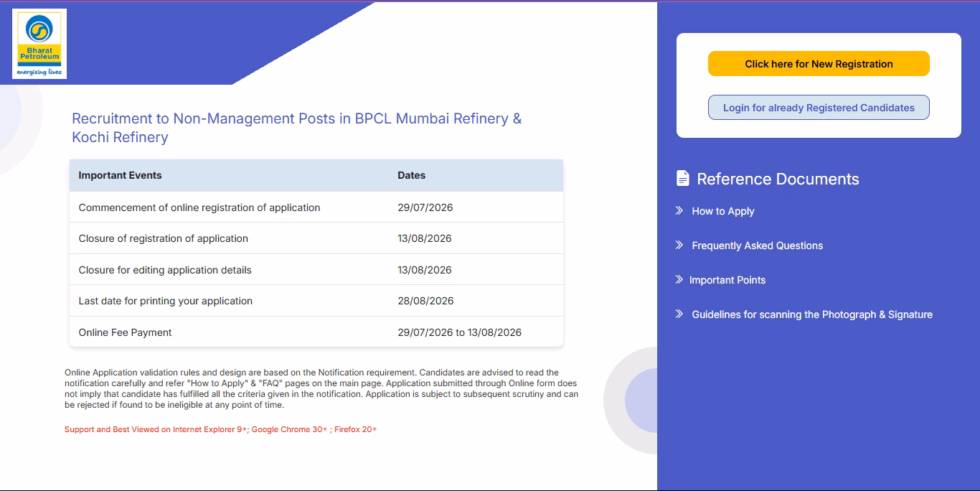Click chevron icon beside Guidelines for scanning
Screen dimensions: 980x491
(x=679, y=314)
